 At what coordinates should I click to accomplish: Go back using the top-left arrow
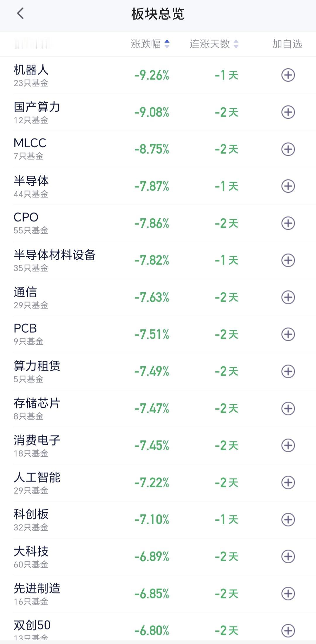20,13
